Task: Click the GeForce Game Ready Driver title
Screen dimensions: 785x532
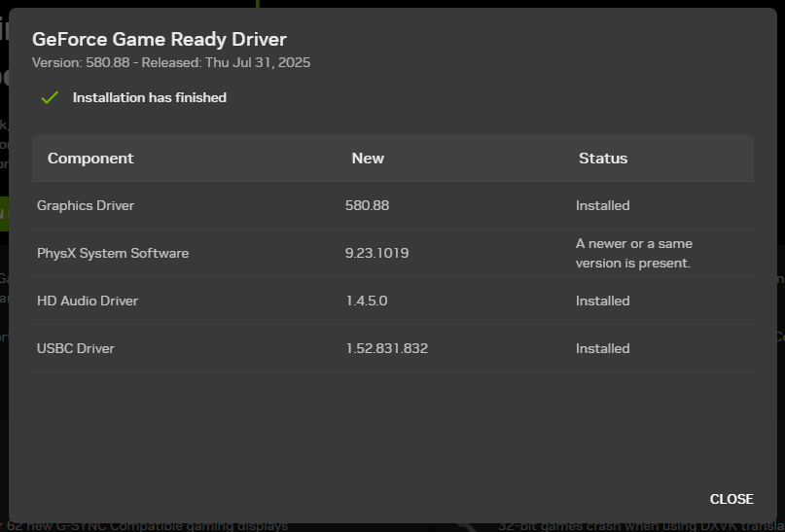Action: 160,39
